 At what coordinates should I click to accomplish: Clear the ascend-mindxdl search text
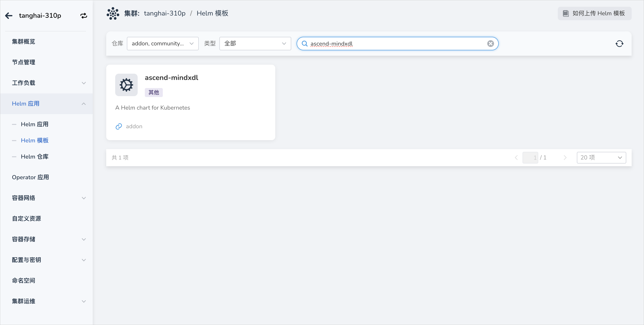point(490,44)
